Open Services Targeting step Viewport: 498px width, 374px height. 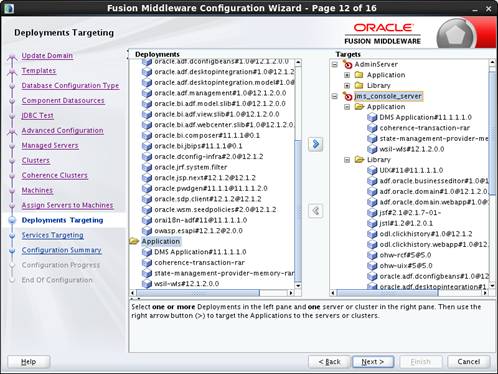53,235
